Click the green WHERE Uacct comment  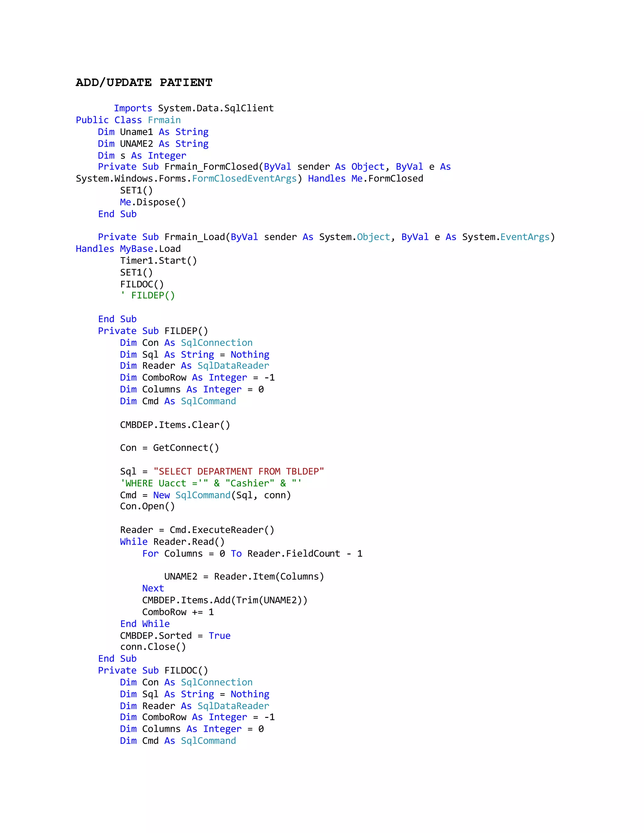(211, 483)
